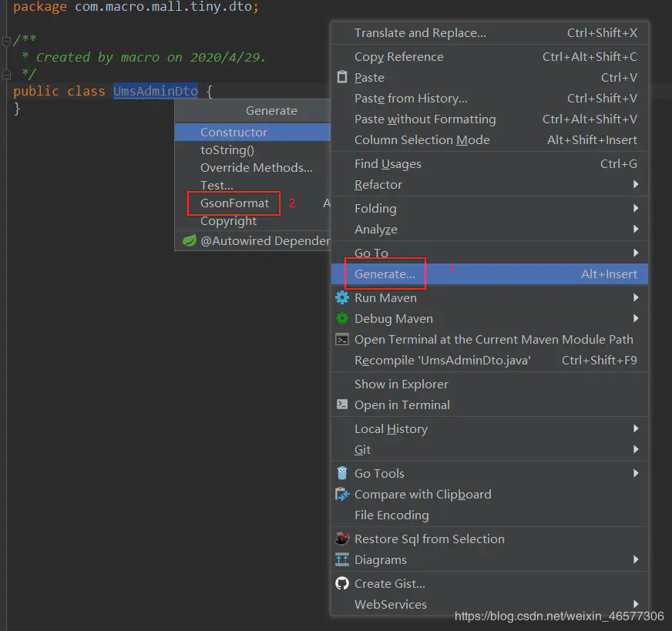Expand the Refactor submenu arrow
This screenshot has width=672, height=631.
coord(636,184)
